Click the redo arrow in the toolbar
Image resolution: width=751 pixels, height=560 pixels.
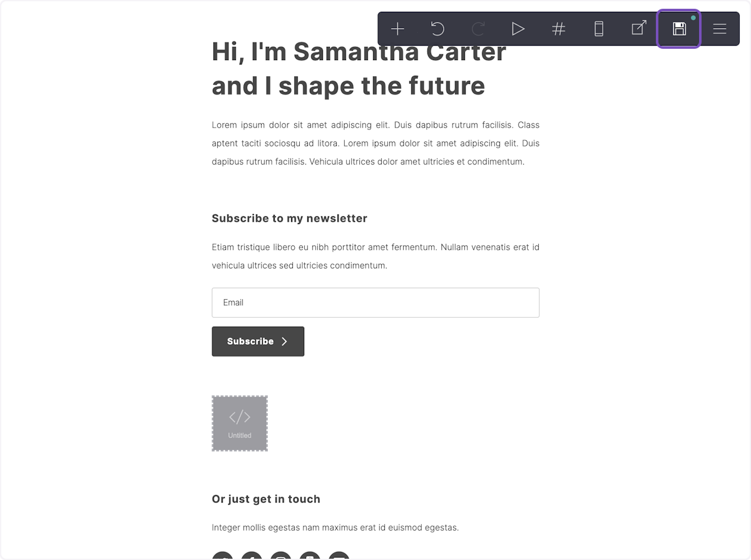pos(478,29)
